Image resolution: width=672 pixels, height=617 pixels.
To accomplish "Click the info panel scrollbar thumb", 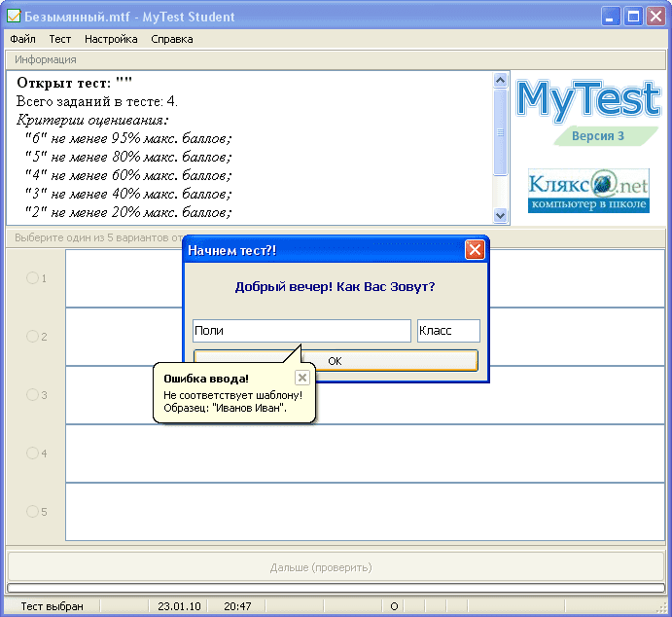I will (500, 132).
